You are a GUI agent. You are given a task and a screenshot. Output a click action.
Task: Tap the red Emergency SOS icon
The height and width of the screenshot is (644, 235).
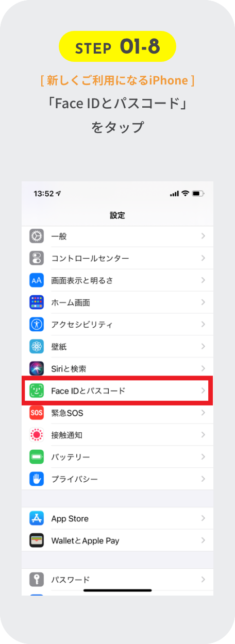[x=37, y=413]
